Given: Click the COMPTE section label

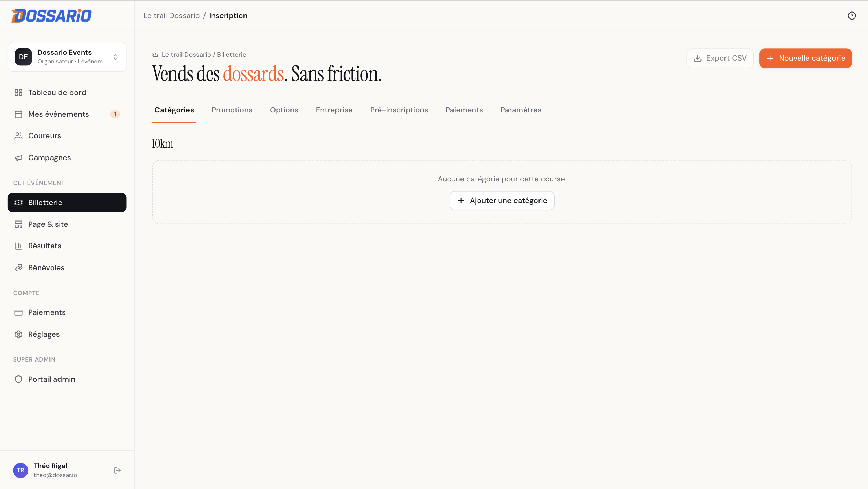Looking at the screenshot, I should pos(26,293).
